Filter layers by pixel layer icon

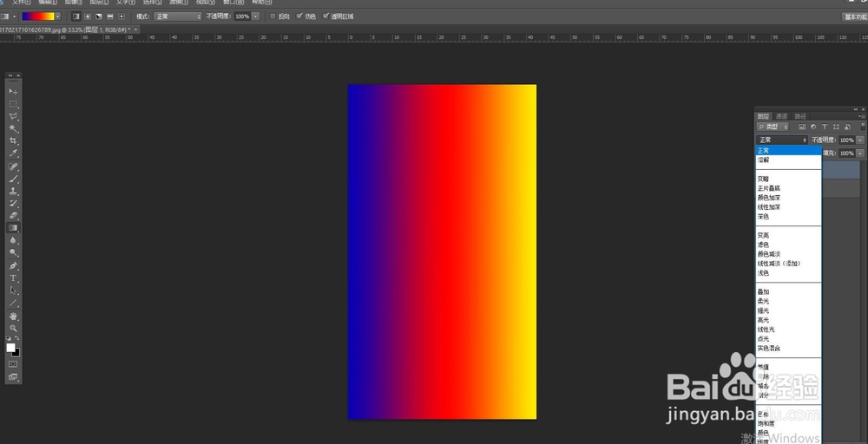point(801,127)
